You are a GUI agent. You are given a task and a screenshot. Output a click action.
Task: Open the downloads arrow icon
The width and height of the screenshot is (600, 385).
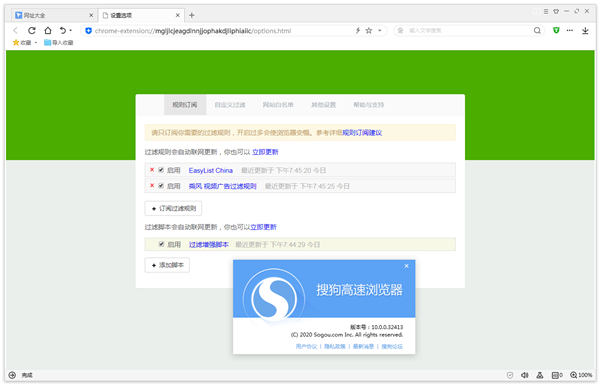[585, 31]
